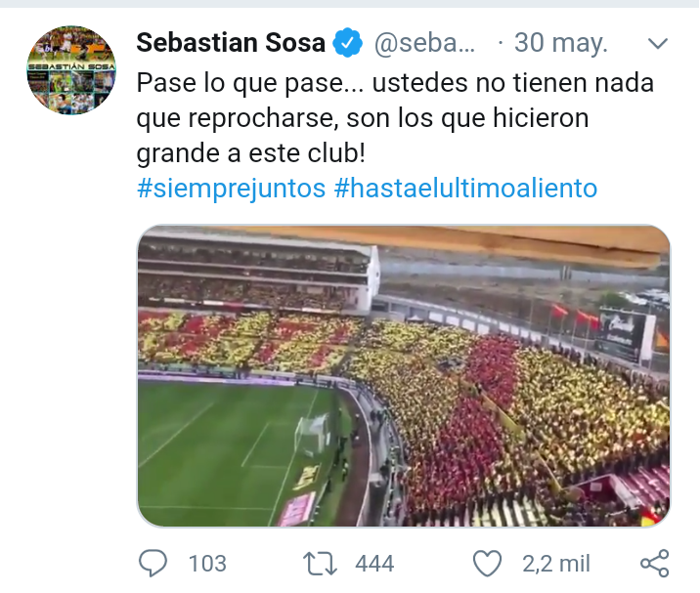Click the Sebastian Sosa display name
700x593 pixels.
(232, 43)
